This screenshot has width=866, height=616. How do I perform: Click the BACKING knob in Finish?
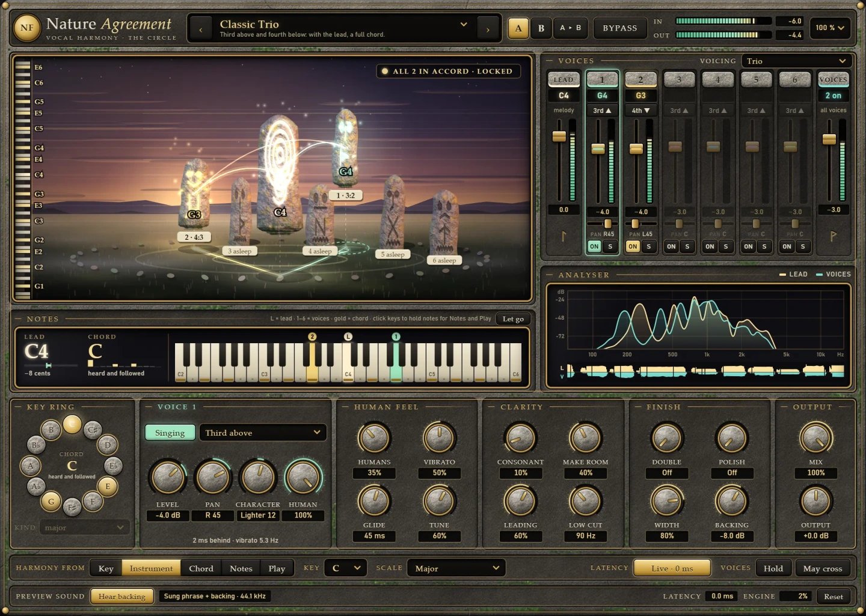pyautogui.click(x=732, y=501)
